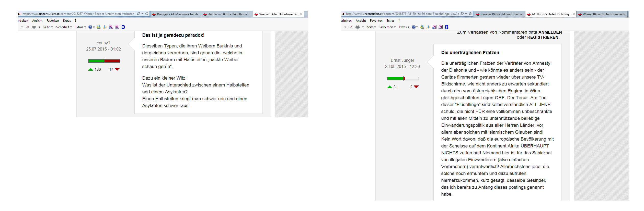Expand the Seite dropdown in the left window
This screenshot has height=211, width=644.
coord(48,27)
